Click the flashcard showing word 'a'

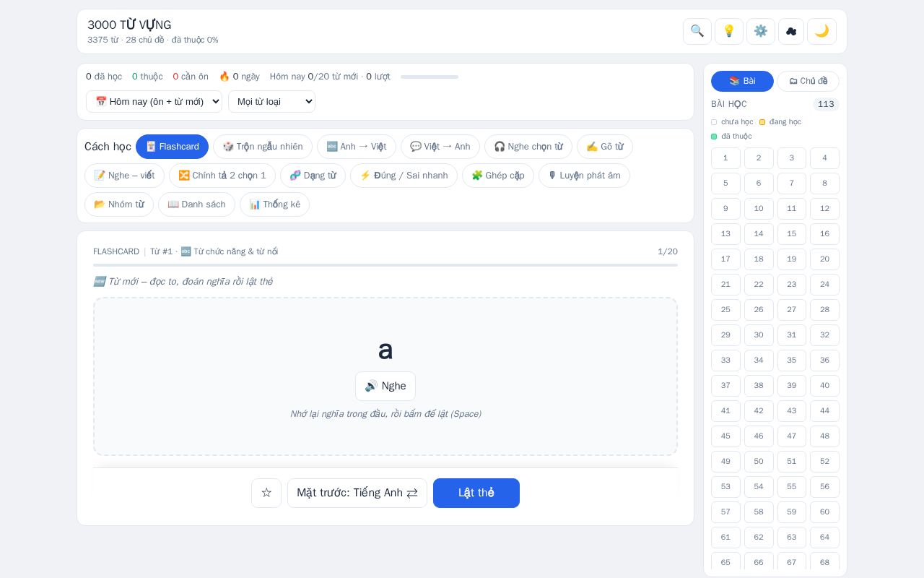385,376
